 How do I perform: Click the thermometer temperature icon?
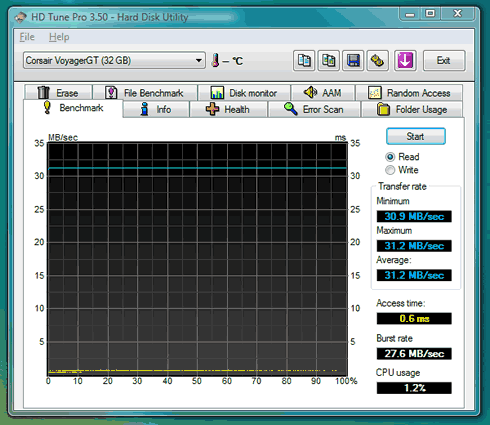[x=216, y=60]
